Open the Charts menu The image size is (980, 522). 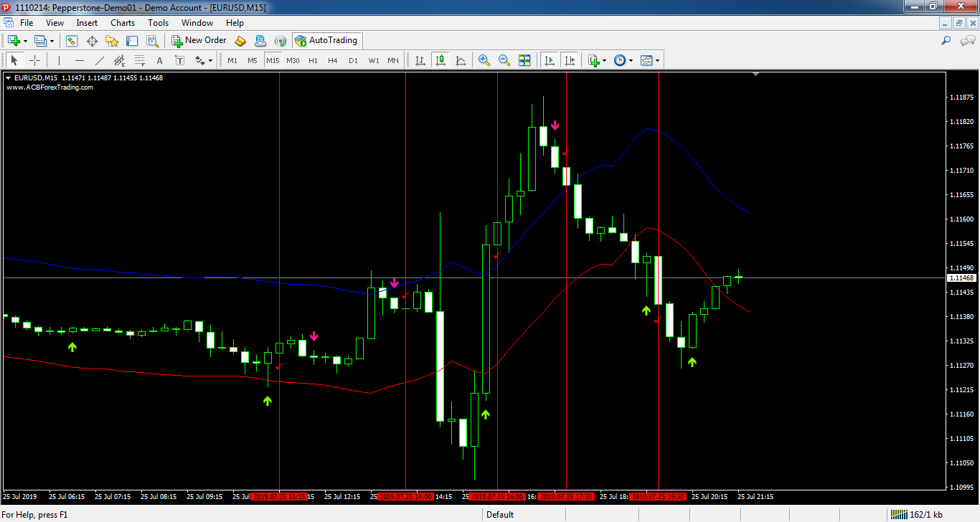pyautogui.click(x=123, y=23)
